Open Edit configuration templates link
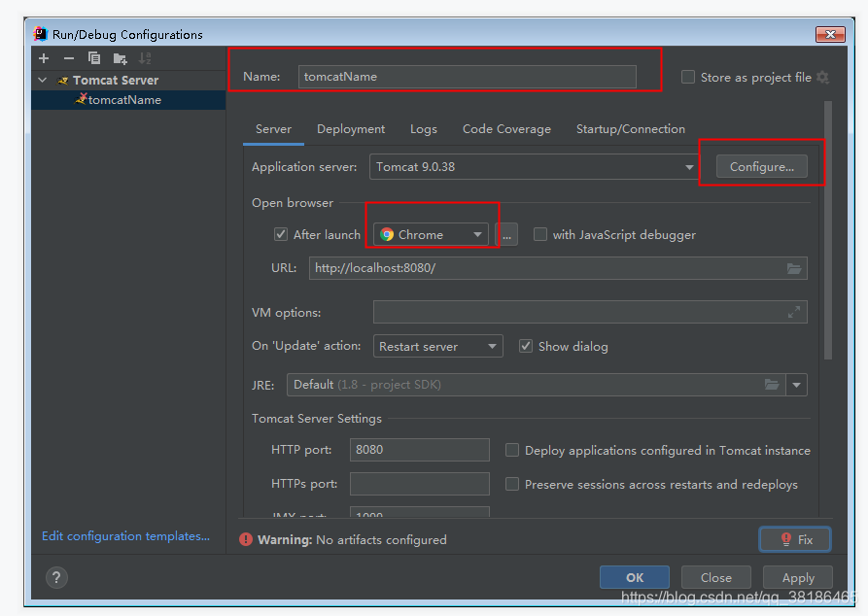 tap(125, 535)
